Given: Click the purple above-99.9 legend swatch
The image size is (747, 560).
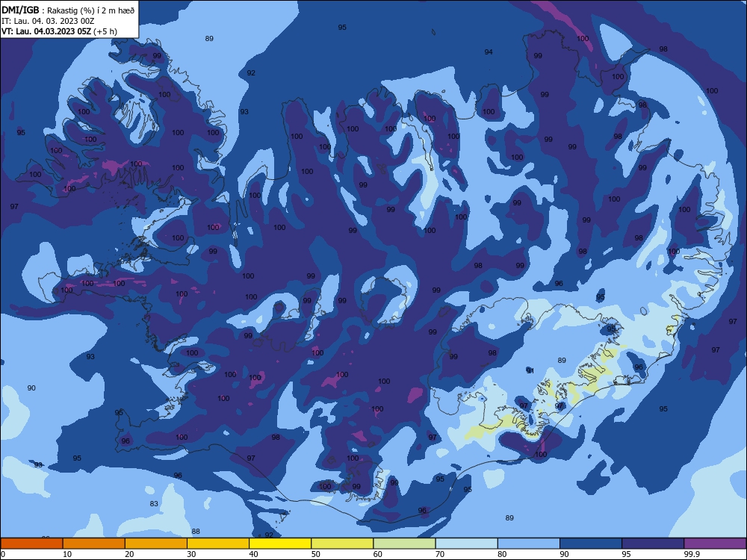Looking at the screenshot, I should coord(715,544).
